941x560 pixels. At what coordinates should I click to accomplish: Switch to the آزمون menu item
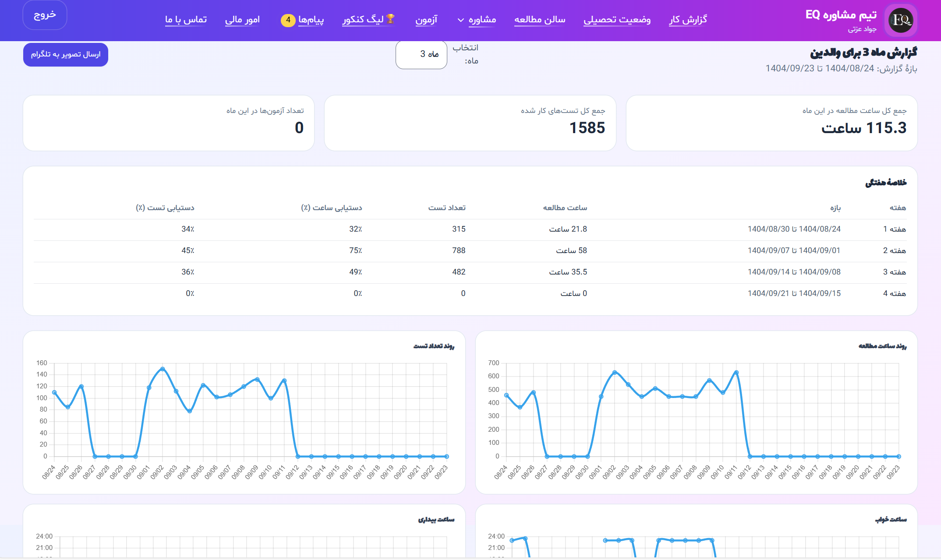tap(427, 20)
